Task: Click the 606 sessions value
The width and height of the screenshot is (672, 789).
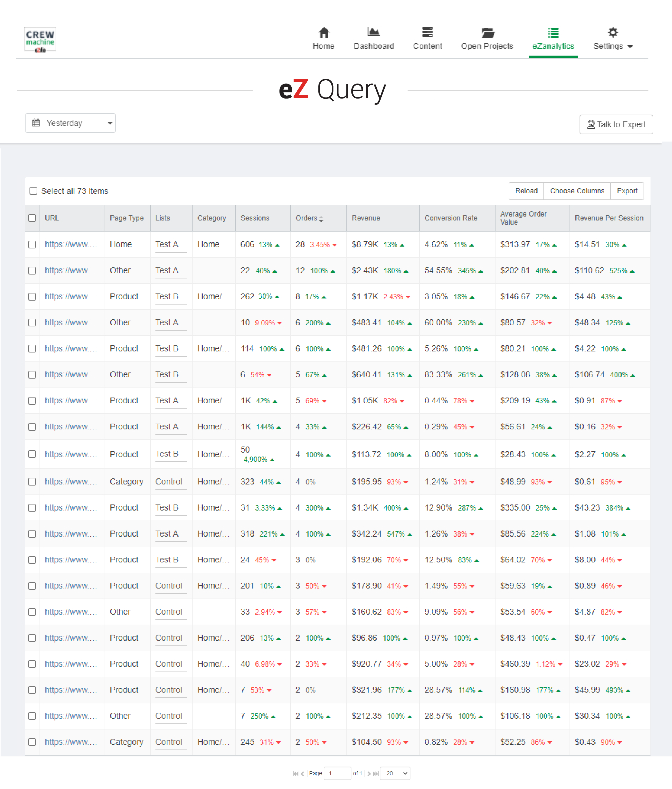Action: coord(247,244)
